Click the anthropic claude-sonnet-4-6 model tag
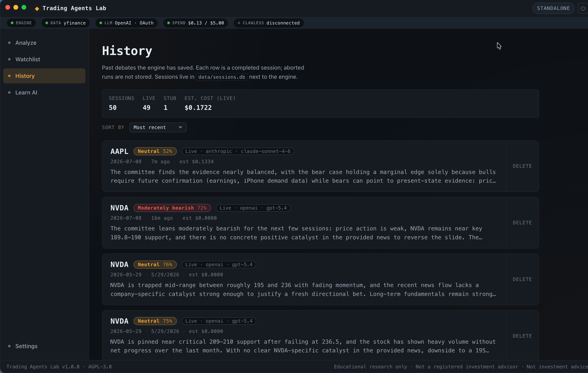Viewport: 588px width, 373px height. point(238,151)
